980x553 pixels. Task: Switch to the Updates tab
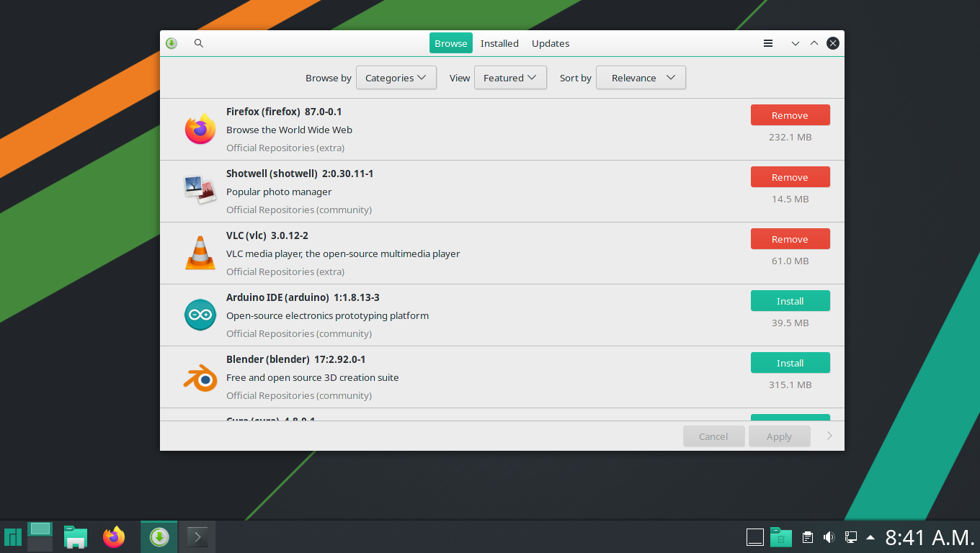click(x=551, y=43)
